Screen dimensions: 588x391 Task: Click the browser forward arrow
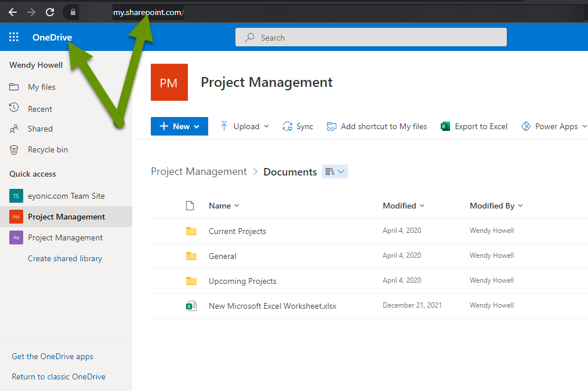(31, 12)
